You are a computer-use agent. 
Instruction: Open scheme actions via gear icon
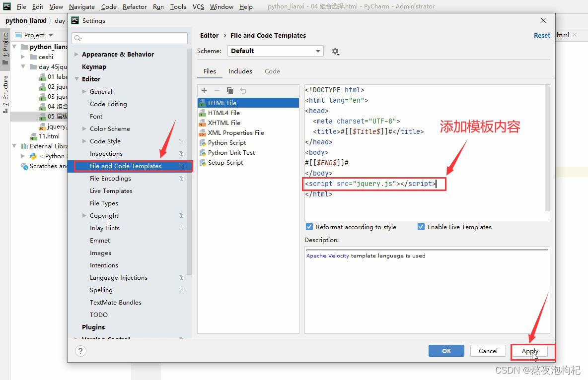coord(336,51)
